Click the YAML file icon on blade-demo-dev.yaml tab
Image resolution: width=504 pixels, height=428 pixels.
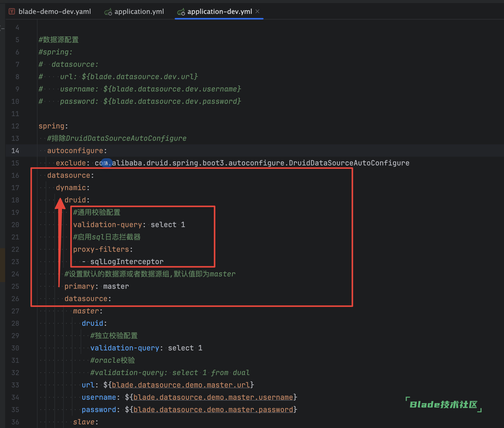pyautogui.click(x=12, y=11)
